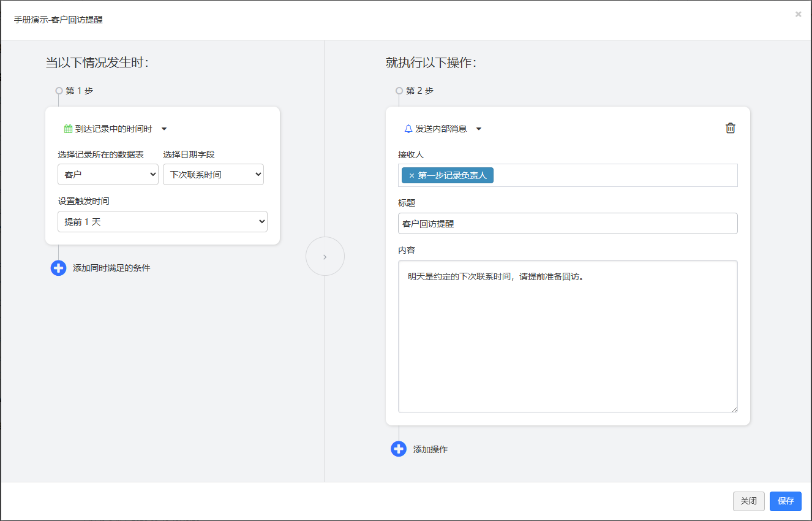
Task: Open the 发送内部消息 action type menu
Action: [443, 129]
